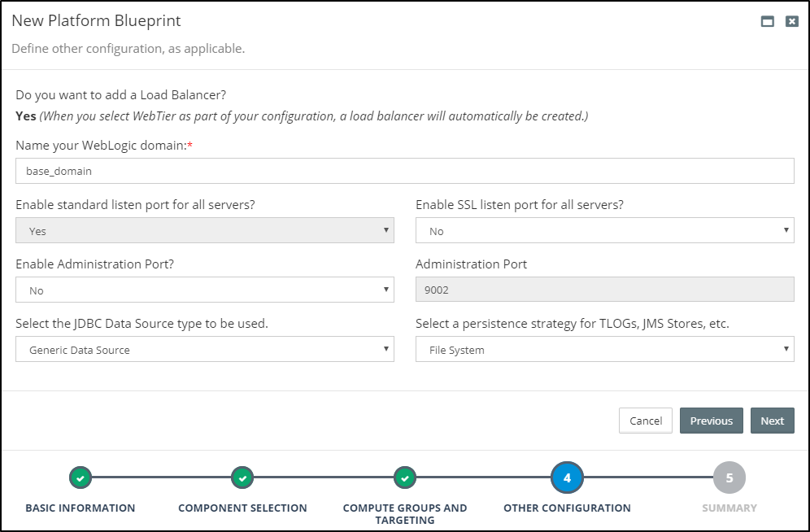
Task: Expand the JDBC Data Source type dropdown
Action: 205,350
